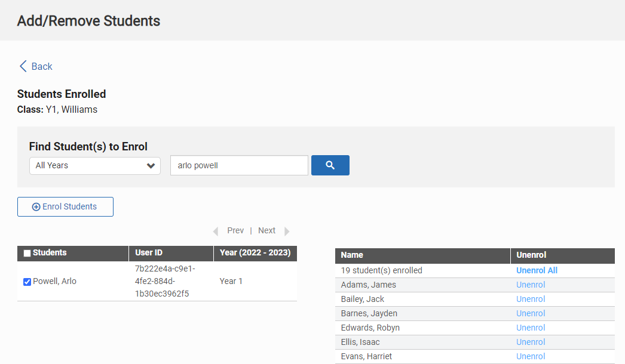Go back to the previous page
Screen dimensions: 625x364
36,66
